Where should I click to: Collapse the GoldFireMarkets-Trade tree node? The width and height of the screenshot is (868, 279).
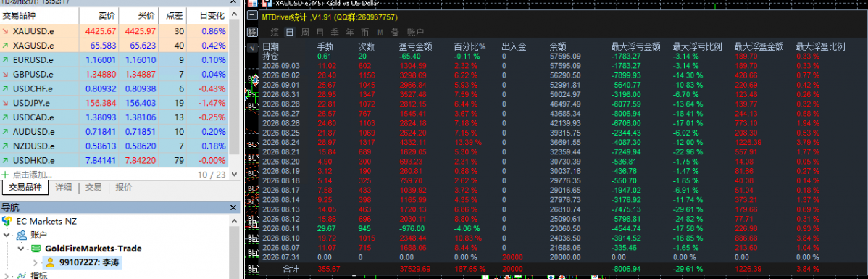point(21,249)
